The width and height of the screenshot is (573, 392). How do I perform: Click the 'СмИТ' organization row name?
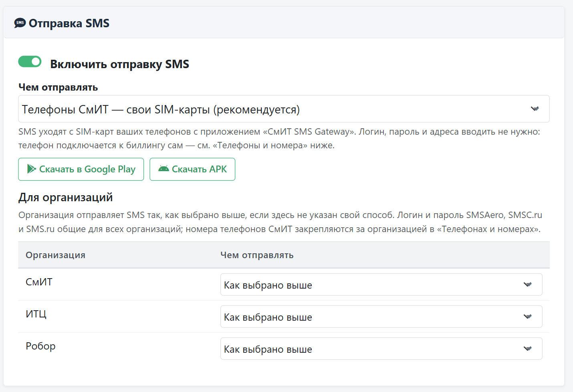(x=39, y=282)
